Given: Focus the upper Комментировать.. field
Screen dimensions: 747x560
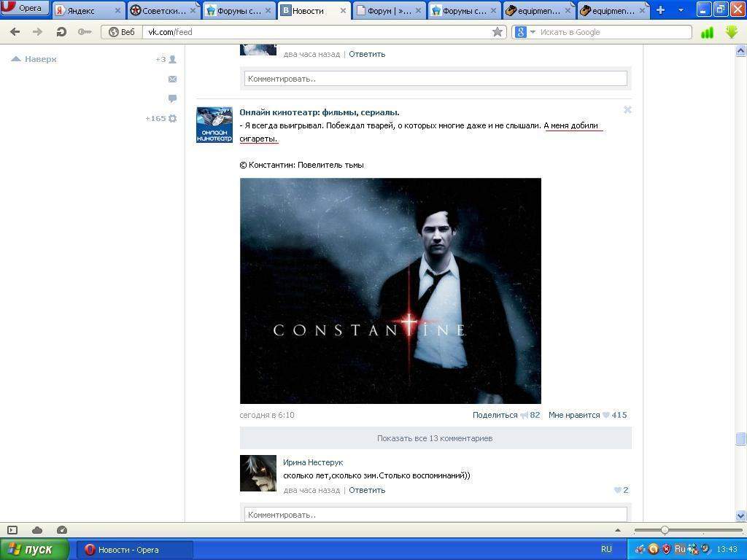Looking at the screenshot, I should (x=436, y=79).
